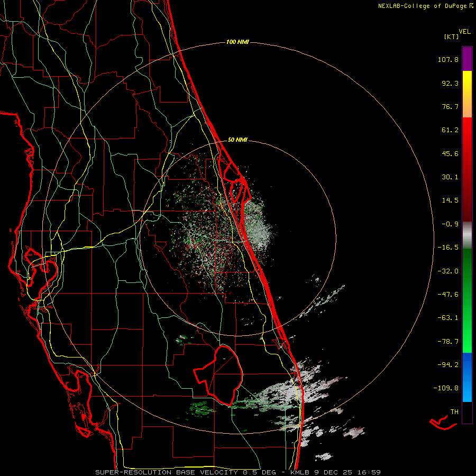Click the -63.1 velocity scale value
Screen dimensions: 476x476
[x=448, y=318]
